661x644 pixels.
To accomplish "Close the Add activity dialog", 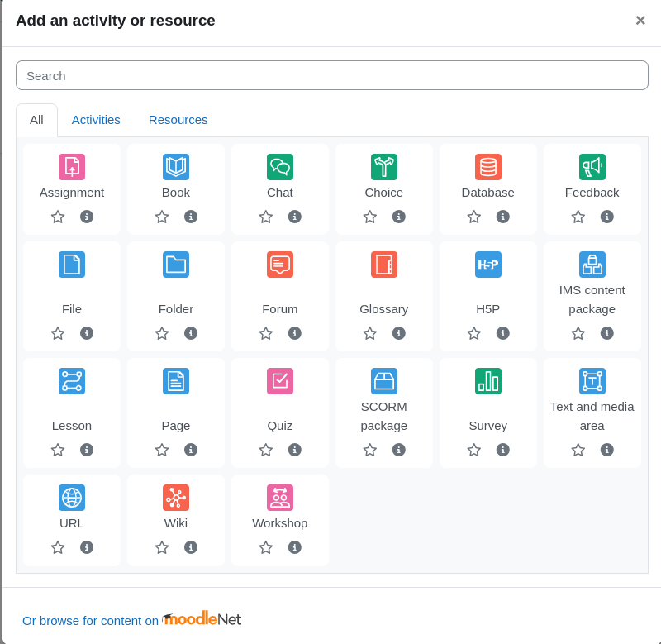I will pyautogui.click(x=640, y=20).
